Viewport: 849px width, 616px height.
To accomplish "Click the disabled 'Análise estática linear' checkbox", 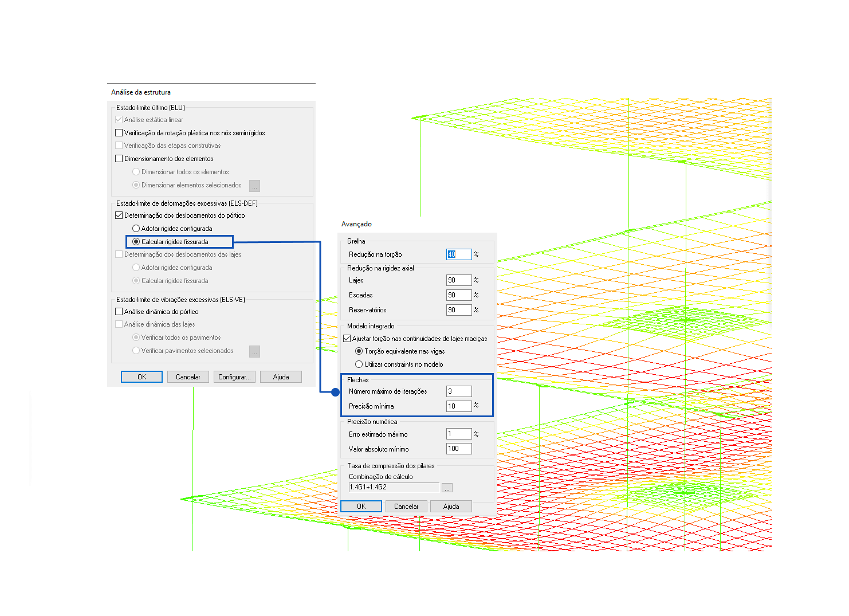I will click(x=119, y=120).
